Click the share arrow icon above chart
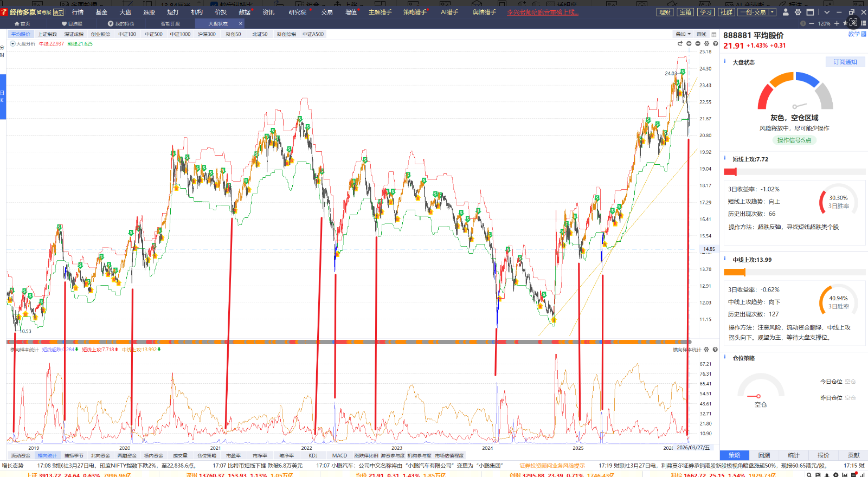 [680, 44]
